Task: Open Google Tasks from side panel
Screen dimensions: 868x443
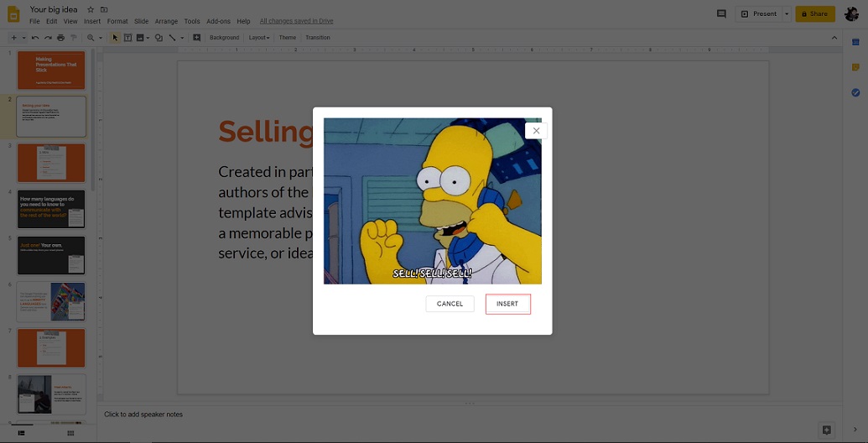Action: [x=855, y=92]
